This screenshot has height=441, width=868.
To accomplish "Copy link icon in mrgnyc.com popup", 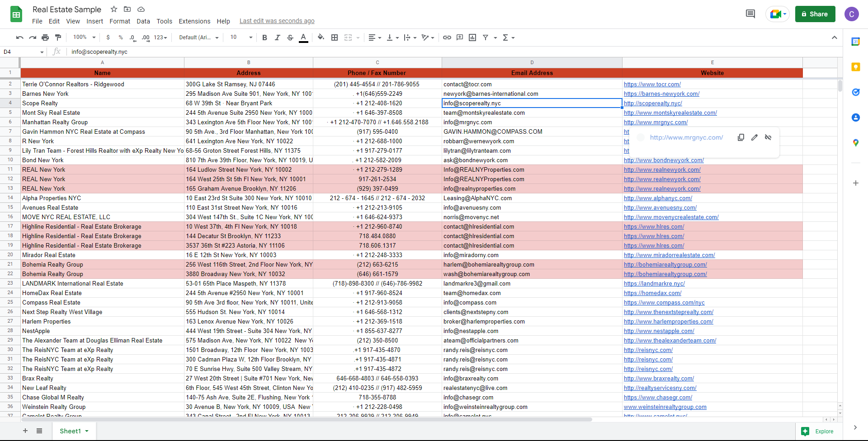I will pyautogui.click(x=741, y=137).
